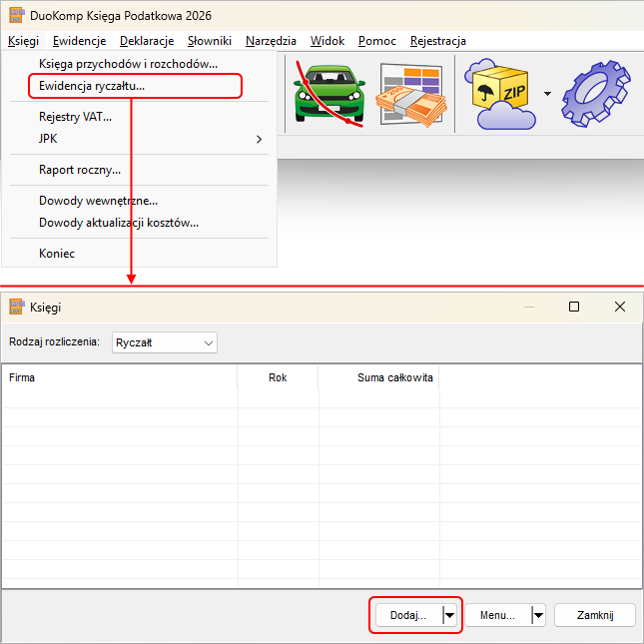Maximize the Księgi window
Screen dimensions: 644x644
[x=574, y=307]
